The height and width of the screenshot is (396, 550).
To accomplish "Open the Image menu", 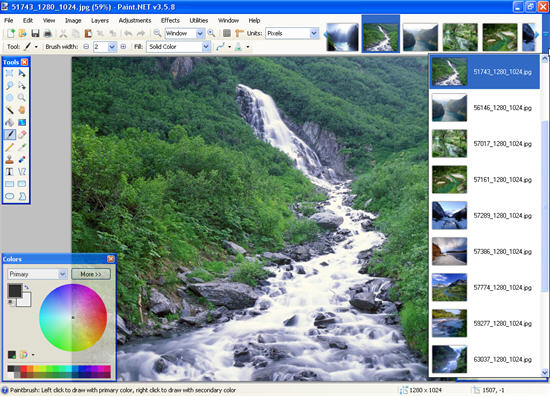I will pos(73,20).
